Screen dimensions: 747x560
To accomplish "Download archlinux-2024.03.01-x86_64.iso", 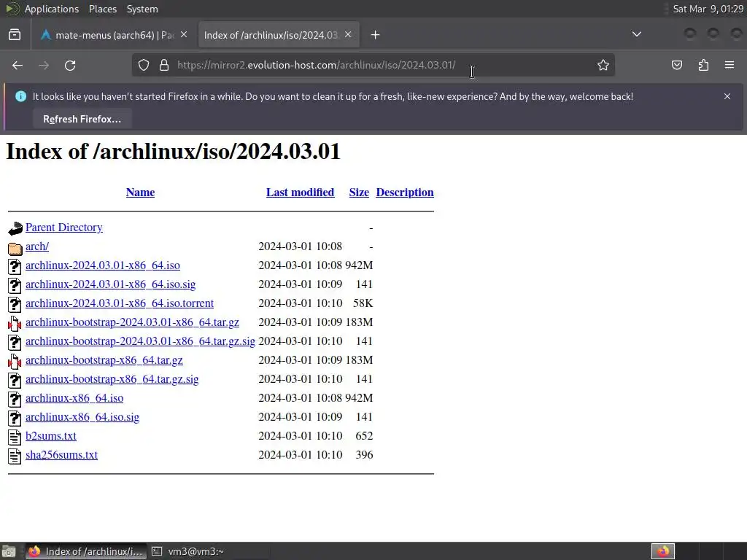I will tap(102, 265).
